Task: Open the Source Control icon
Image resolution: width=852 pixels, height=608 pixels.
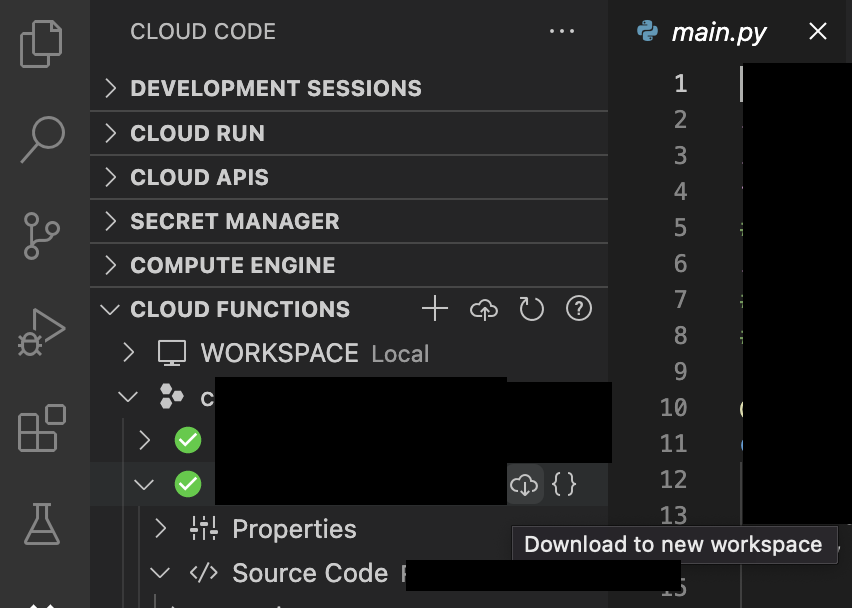Action: point(41,237)
